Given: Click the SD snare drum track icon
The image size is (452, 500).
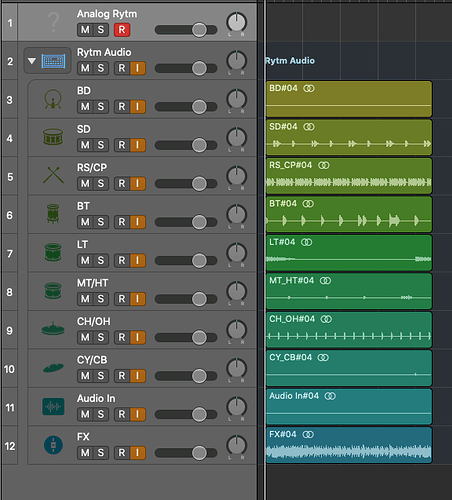Looking at the screenshot, I should (53, 137).
